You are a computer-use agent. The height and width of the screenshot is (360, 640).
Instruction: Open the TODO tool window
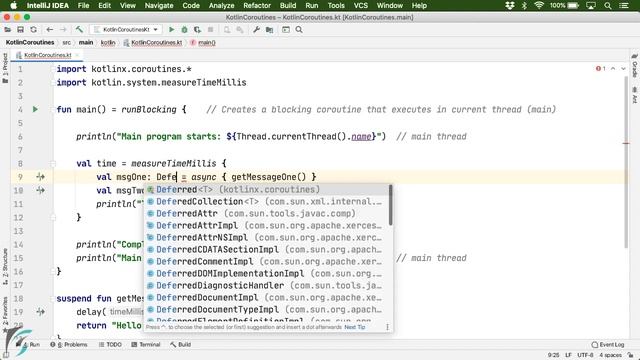110,344
